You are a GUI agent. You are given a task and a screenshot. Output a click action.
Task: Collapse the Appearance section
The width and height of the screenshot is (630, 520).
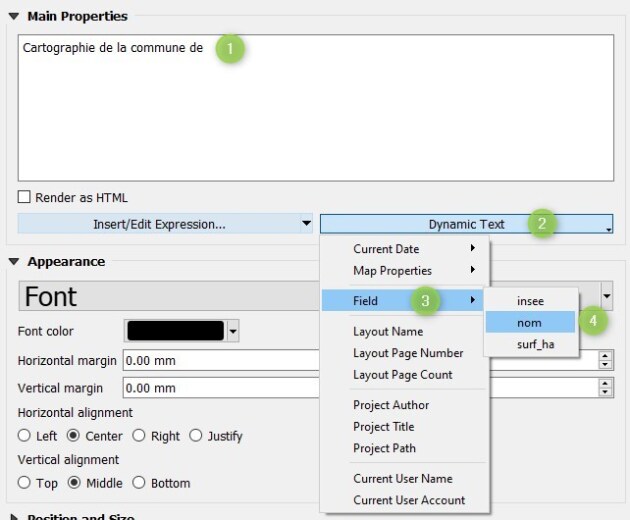pos(14,262)
